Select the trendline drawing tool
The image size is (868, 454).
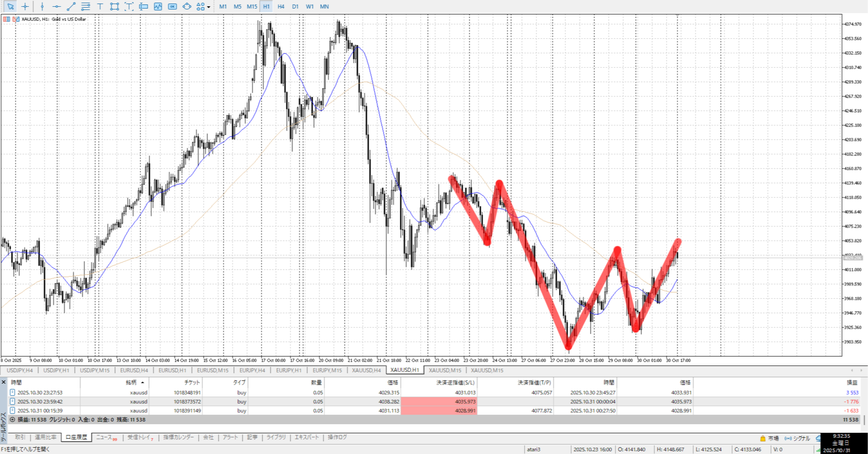pyautogui.click(x=71, y=6)
